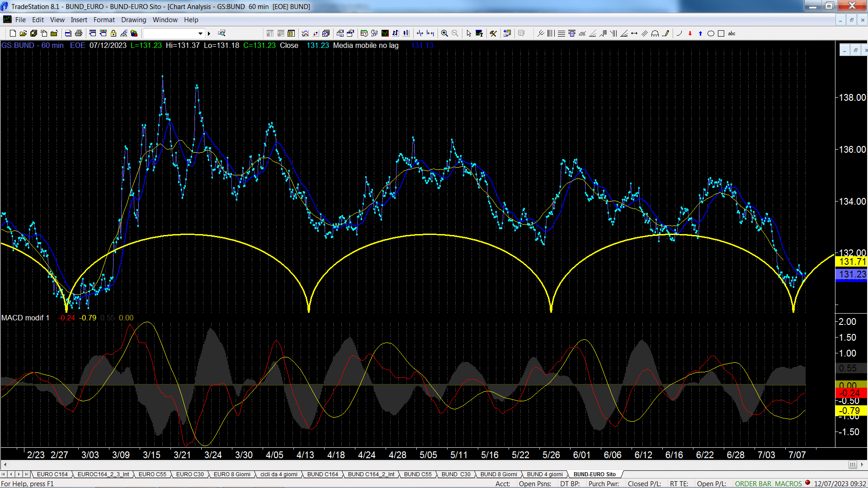Click ORDER BAR in the status bar
This screenshot has width=868, height=488.
pyautogui.click(x=753, y=483)
